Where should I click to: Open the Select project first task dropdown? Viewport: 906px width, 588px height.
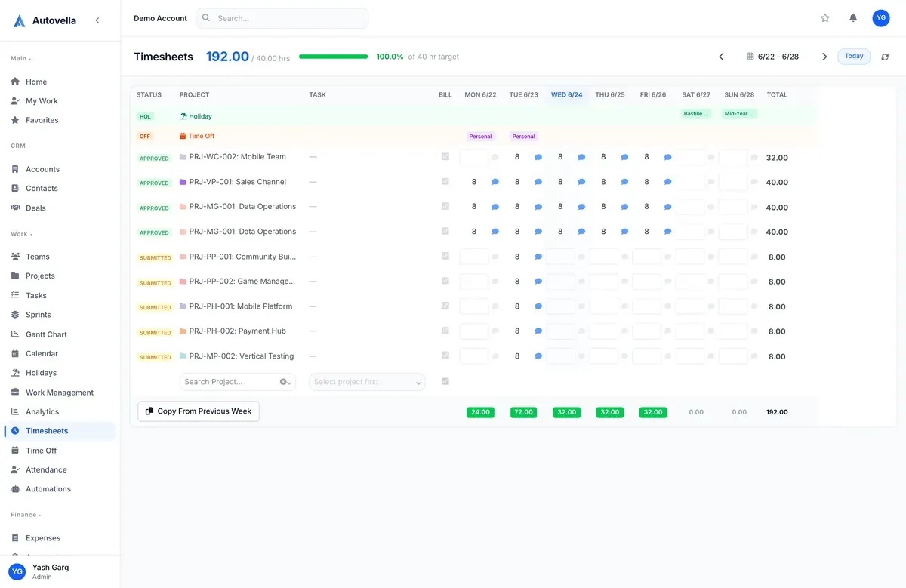pos(367,382)
